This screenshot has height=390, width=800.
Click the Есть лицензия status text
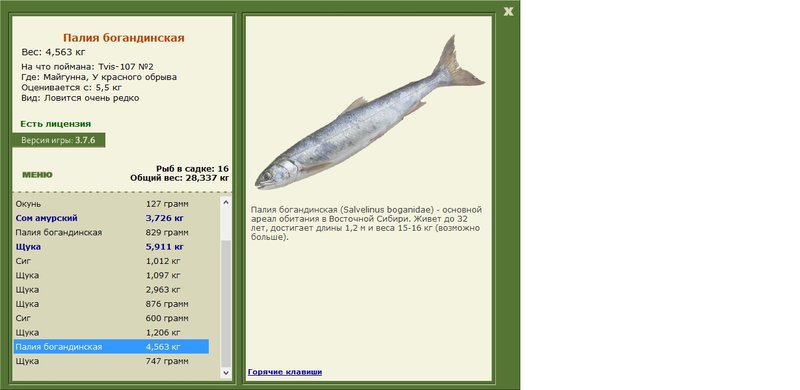point(56,124)
